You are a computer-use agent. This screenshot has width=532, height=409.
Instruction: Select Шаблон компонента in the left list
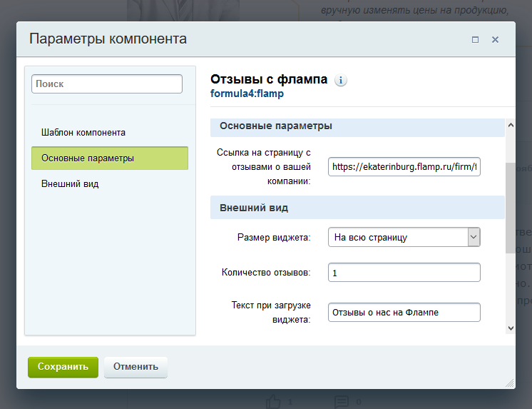(83, 133)
